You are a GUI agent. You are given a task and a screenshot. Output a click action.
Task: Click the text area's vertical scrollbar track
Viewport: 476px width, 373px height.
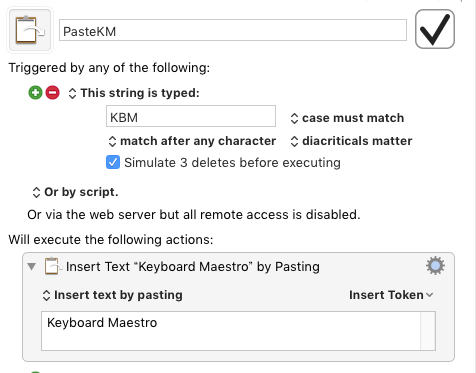click(428, 331)
